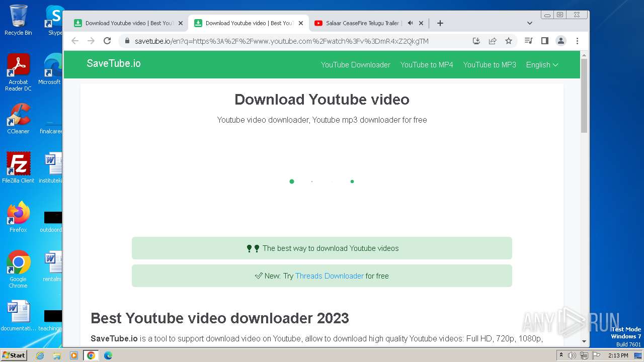Open Windows Media Player taskbar icon
Screen dimensions: 644x362
(x=74, y=355)
